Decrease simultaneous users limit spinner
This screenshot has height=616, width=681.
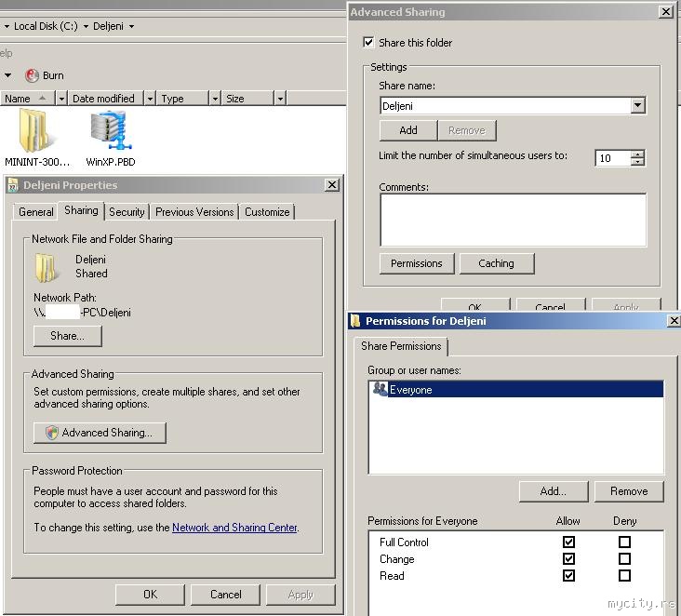(637, 162)
